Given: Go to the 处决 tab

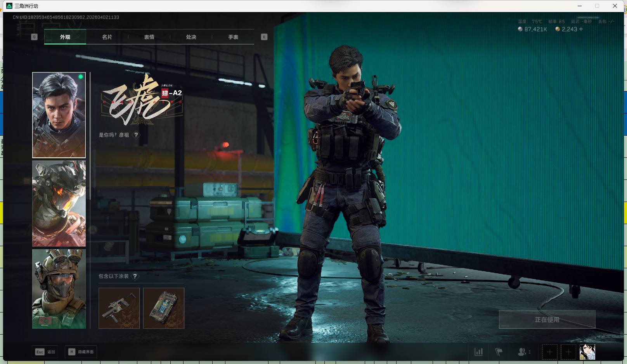Looking at the screenshot, I should [x=191, y=37].
